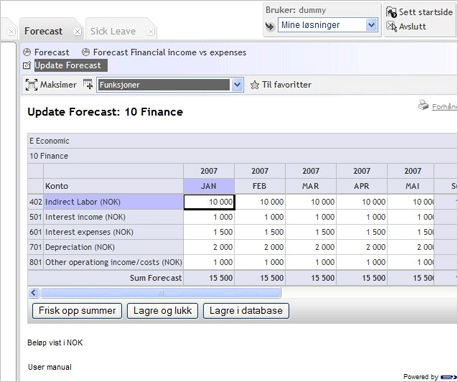Click the Sett startside link
Viewport: 458px width, 382px height.
click(x=426, y=12)
